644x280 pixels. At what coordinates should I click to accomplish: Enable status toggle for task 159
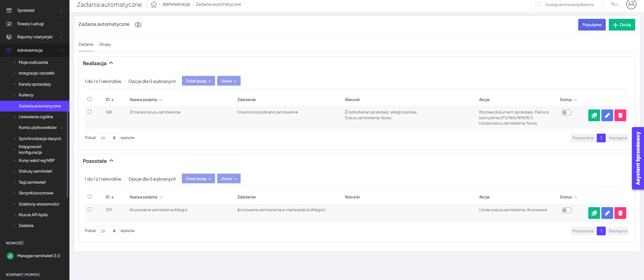tap(566, 211)
